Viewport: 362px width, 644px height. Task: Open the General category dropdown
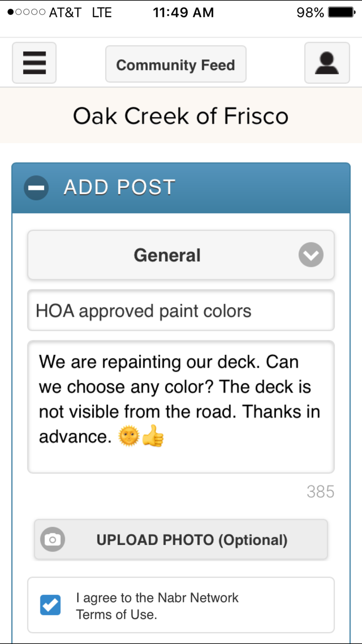pos(181,255)
